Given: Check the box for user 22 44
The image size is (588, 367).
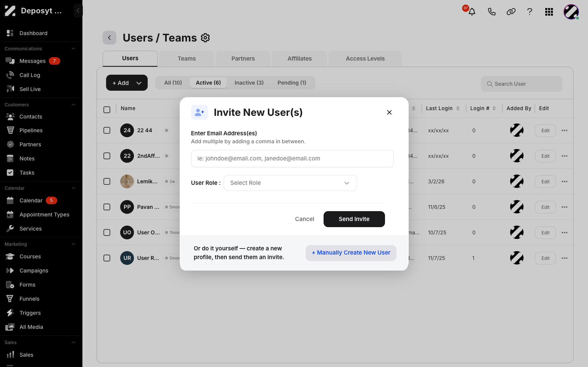Looking at the screenshot, I should coord(107,130).
